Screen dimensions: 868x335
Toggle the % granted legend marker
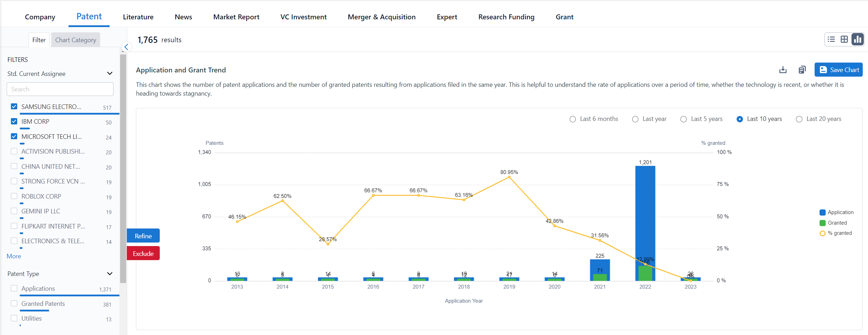tap(822, 233)
